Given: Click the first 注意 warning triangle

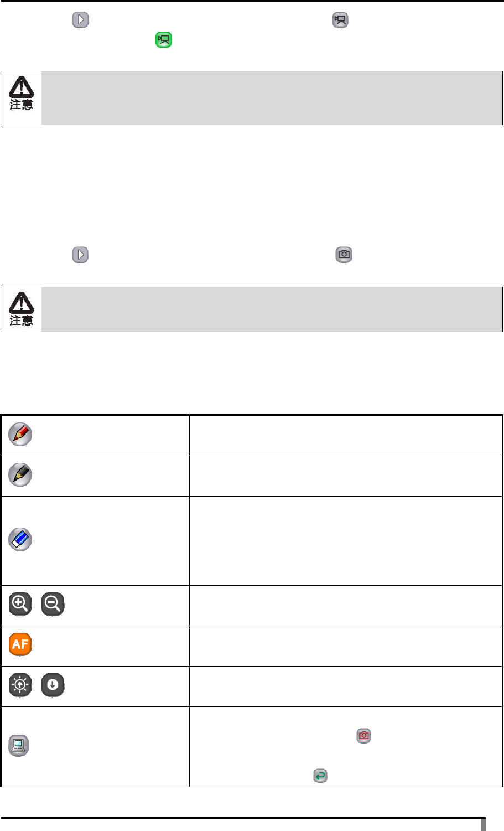Looking at the screenshot, I should (21, 92).
